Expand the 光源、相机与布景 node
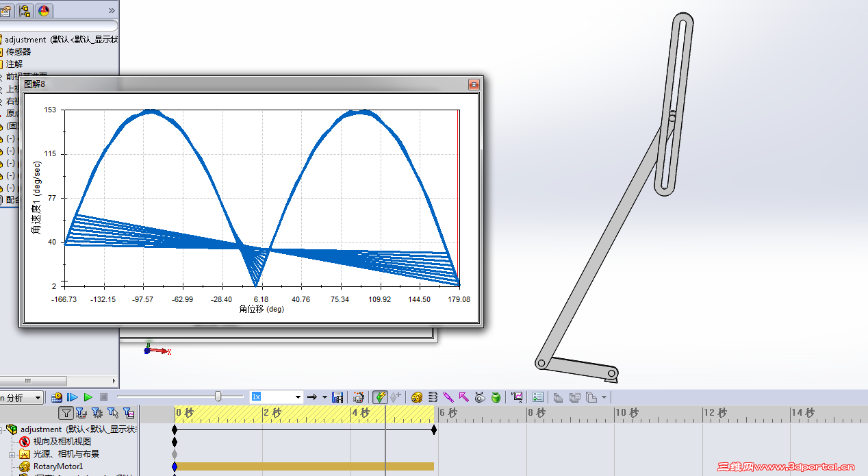 pyautogui.click(x=12, y=454)
